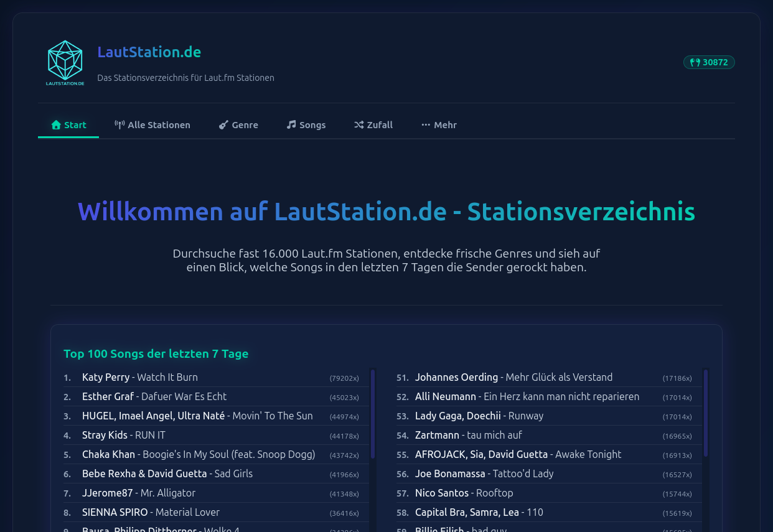This screenshot has width=773, height=532.
Task: Open the Zufall random tab
Action: point(373,125)
